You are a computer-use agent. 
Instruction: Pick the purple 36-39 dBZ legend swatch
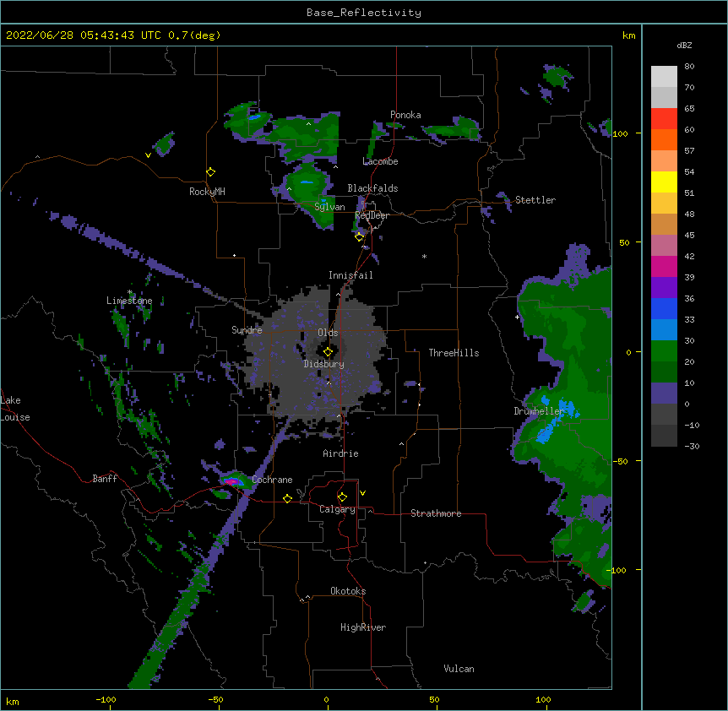point(664,288)
